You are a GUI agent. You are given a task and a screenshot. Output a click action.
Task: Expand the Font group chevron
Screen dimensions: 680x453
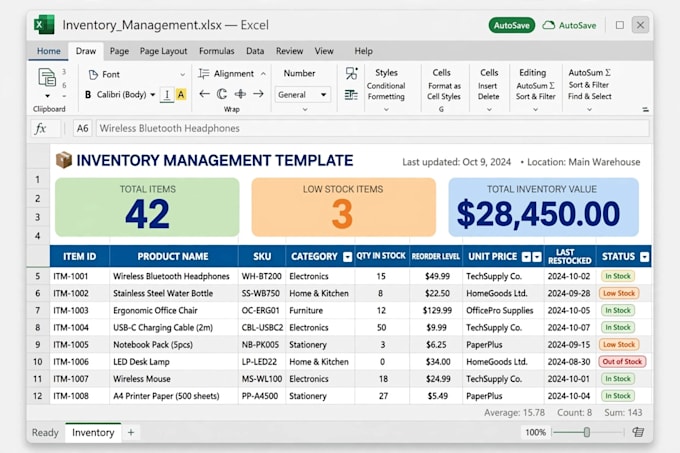[183, 75]
